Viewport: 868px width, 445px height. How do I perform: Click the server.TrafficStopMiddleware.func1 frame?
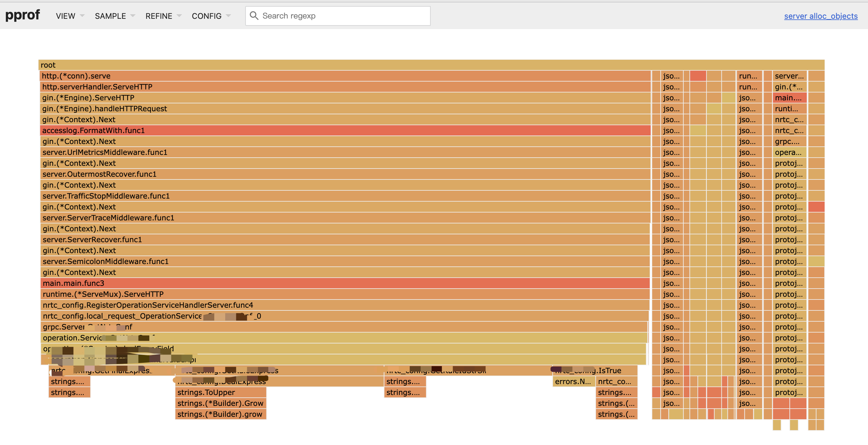(x=345, y=196)
